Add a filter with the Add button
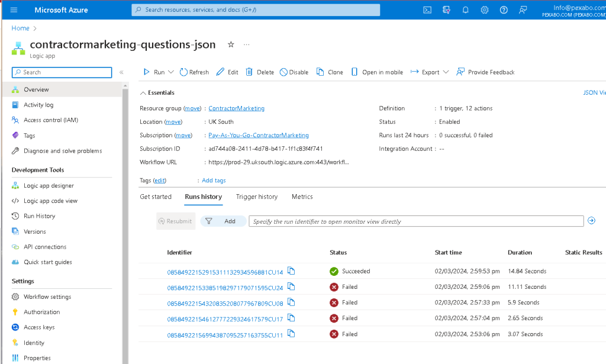The width and height of the screenshot is (606, 364). [x=223, y=221]
